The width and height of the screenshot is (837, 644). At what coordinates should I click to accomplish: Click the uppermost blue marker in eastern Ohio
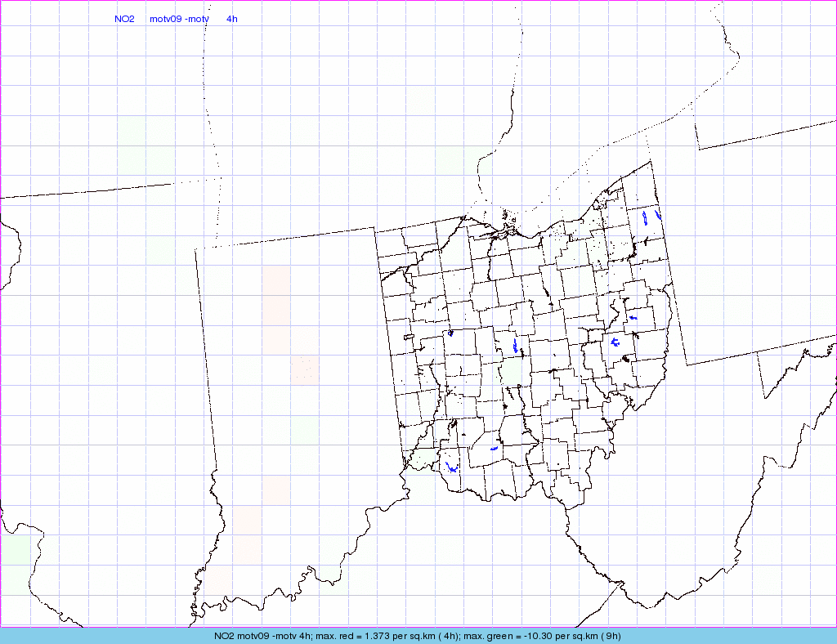tap(633, 317)
